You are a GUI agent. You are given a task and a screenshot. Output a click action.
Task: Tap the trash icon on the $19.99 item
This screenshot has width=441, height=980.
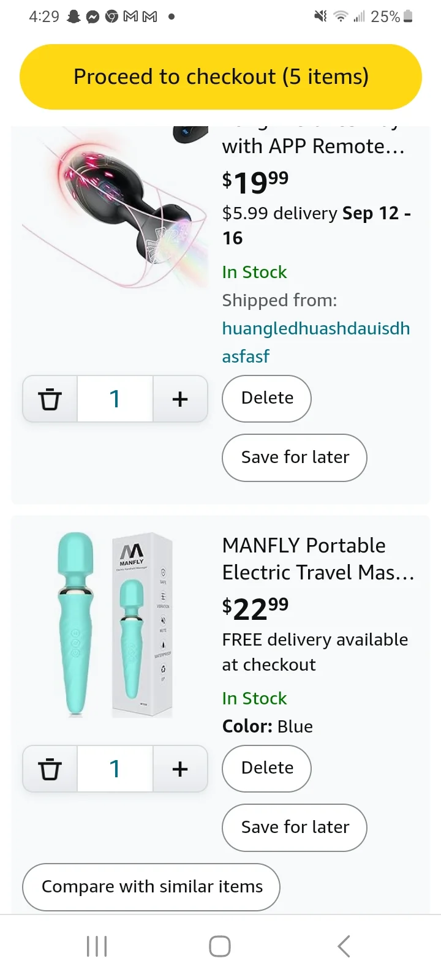point(50,399)
